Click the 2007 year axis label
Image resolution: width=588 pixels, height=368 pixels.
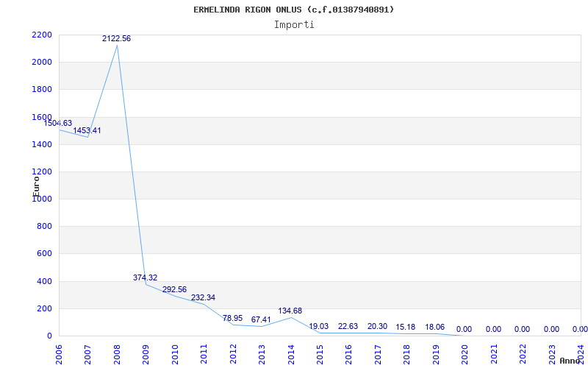point(87,354)
